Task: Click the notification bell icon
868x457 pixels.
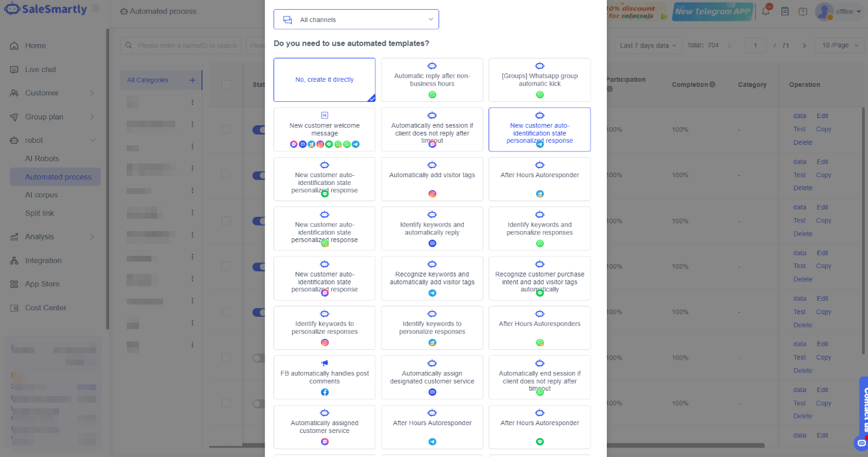Action: click(767, 11)
